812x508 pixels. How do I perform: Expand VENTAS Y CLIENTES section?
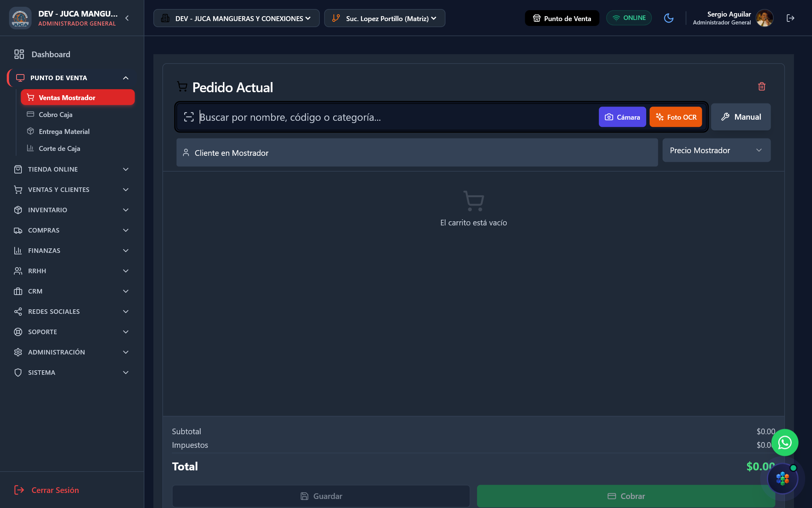(71, 190)
